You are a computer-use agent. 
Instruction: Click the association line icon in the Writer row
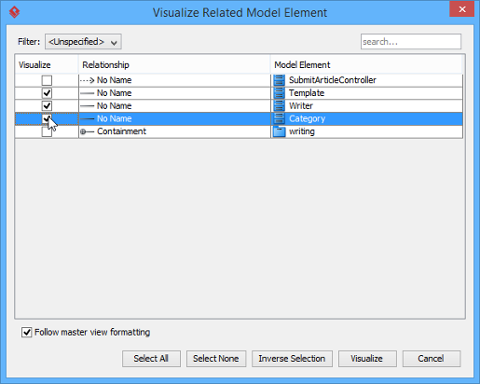pyautogui.click(x=87, y=106)
